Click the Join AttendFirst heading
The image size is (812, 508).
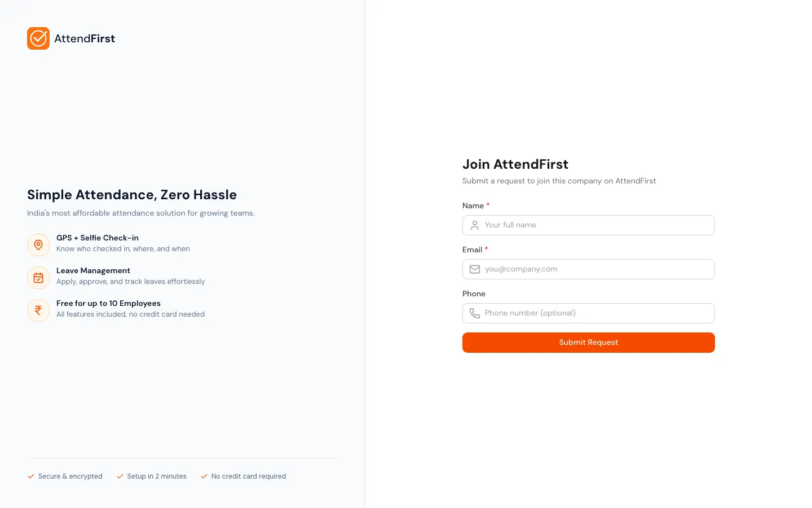click(x=515, y=164)
